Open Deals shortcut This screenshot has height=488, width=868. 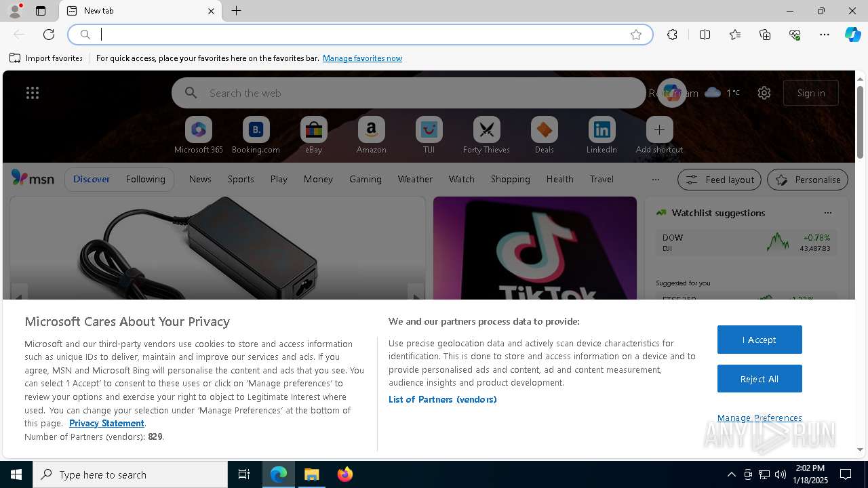click(544, 136)
